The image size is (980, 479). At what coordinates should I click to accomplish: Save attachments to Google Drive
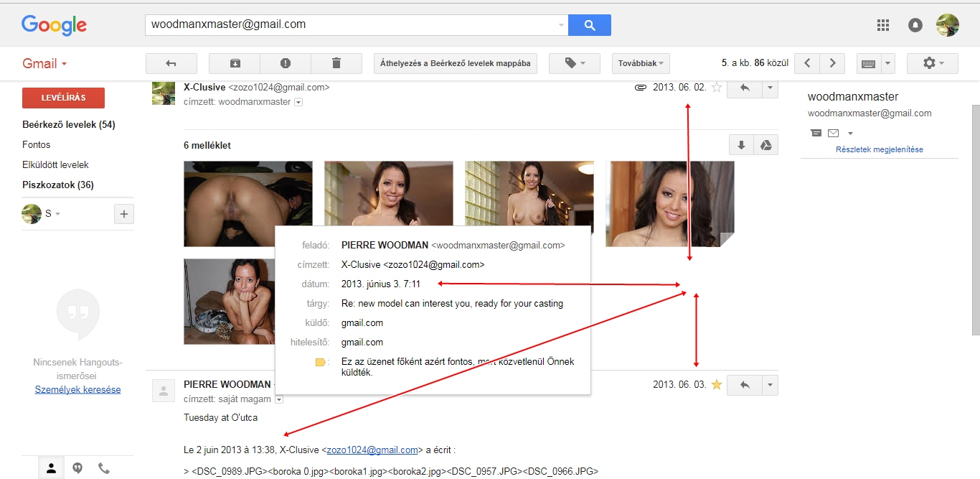tap(766, 144)
